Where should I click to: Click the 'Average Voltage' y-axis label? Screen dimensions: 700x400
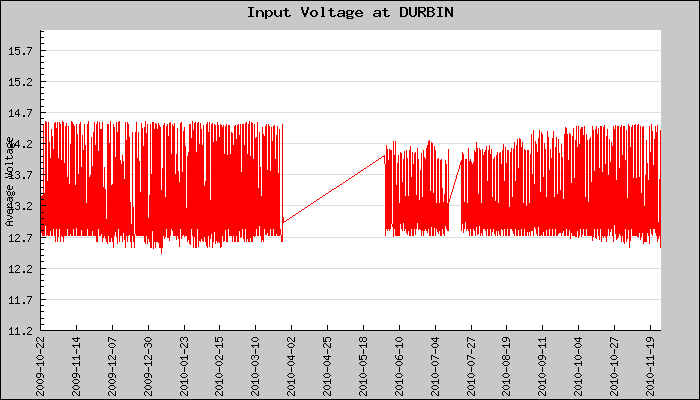(x=10, y=181)
